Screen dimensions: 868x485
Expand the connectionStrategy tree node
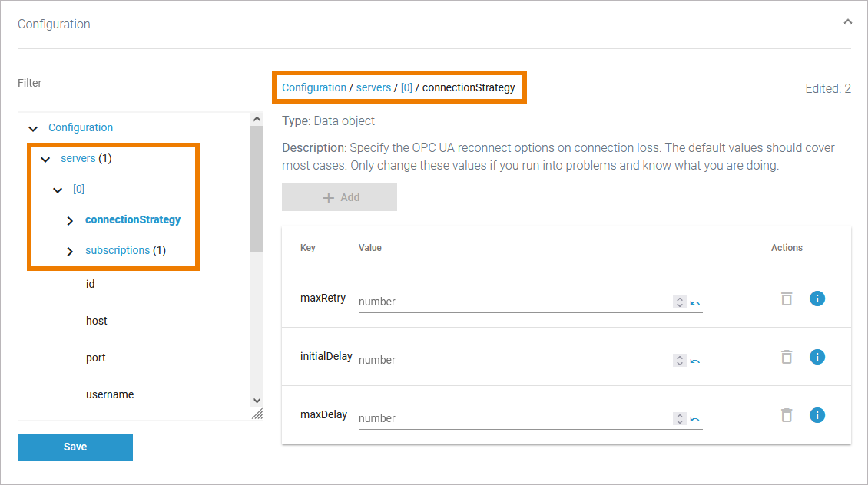tap(70, 220)
